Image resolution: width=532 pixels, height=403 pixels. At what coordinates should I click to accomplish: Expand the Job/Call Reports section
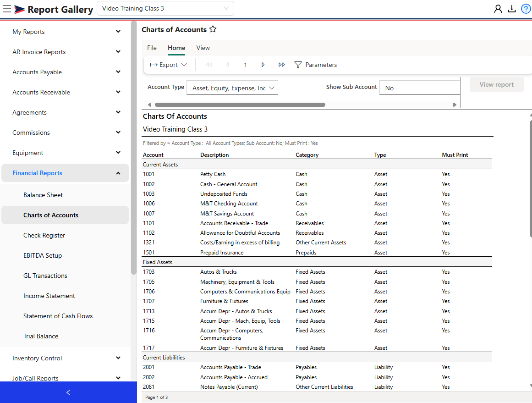pyautogui.click(x=65, y=378)
